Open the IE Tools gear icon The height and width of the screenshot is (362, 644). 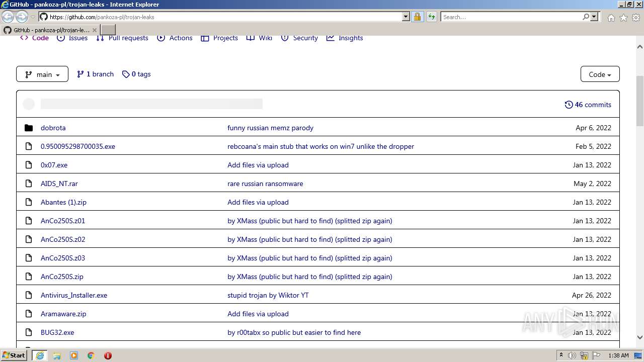click(636, 18)
